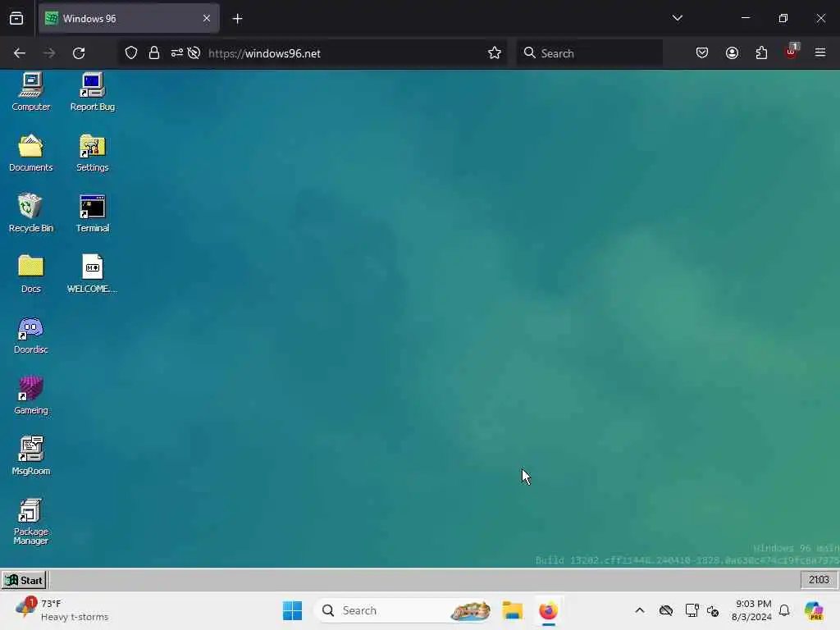Open the Computer desktop icon

click(x=30, y=91)
